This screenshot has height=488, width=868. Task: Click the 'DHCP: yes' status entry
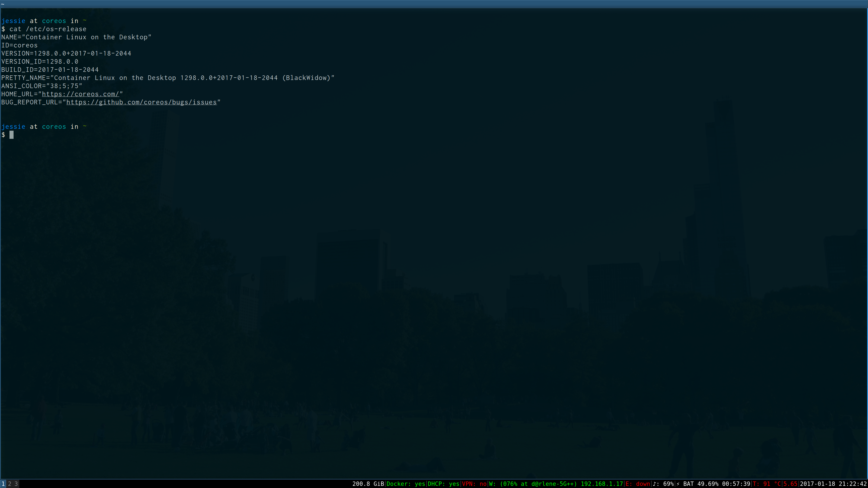[x=443, y=484]
